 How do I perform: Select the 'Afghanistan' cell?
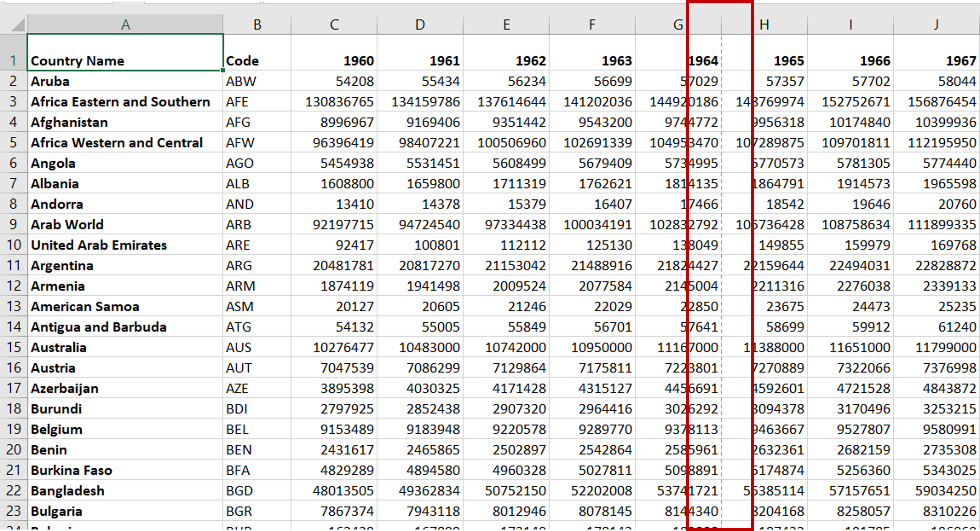click(125, 122)
